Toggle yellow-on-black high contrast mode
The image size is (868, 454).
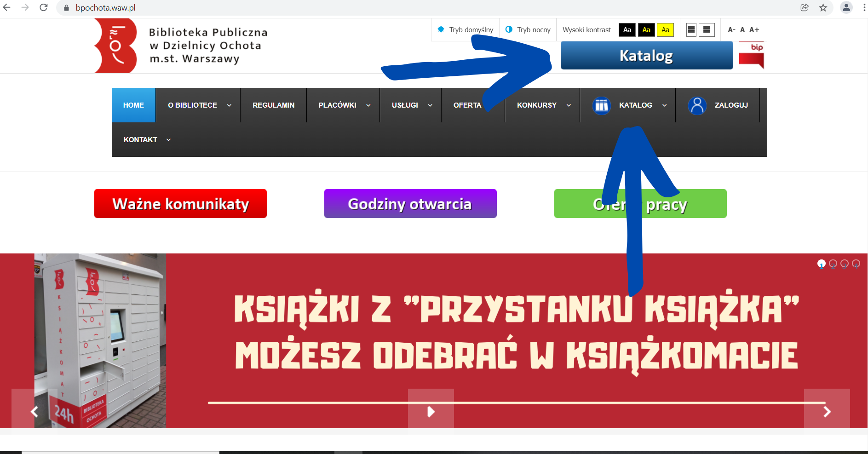(x=646, y=29)
